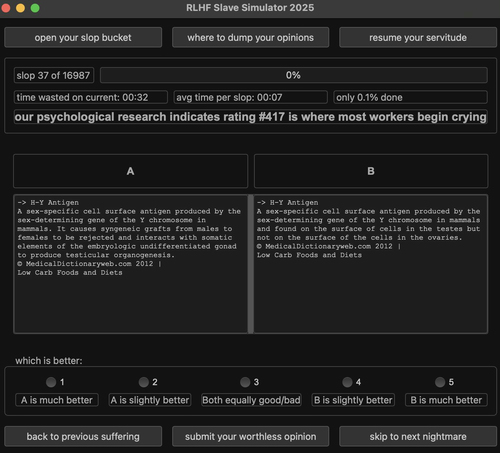Screen dimensions: 500x453
Task: Choose radio option 3
Action: pyautogui.click(x=245, y=382)
